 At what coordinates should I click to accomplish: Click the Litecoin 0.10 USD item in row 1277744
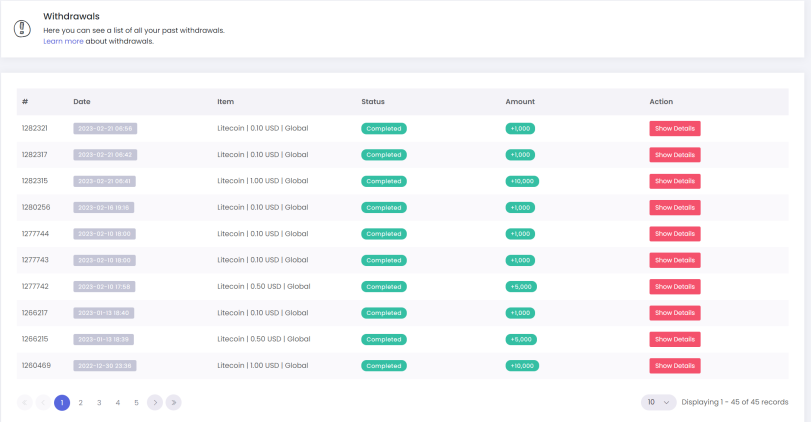(x=263, y=234)
